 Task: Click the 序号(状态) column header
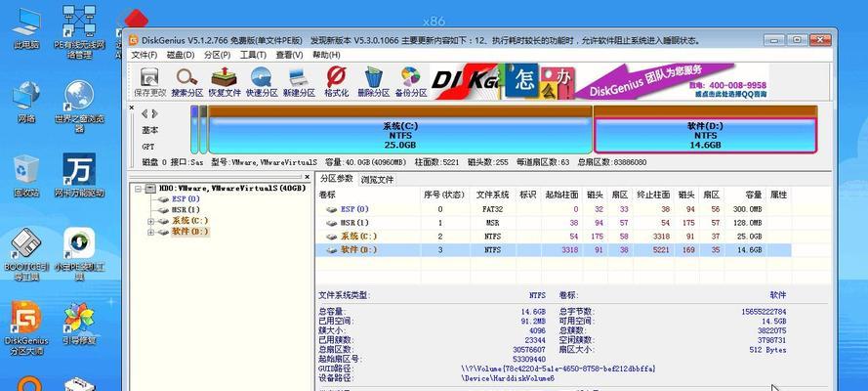pos(445,195)
